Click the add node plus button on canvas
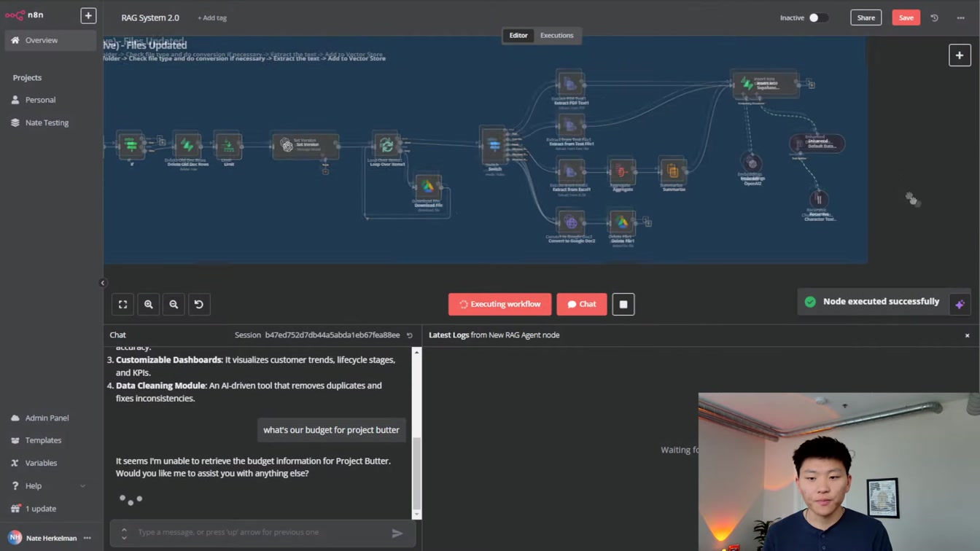This screenshot has height=551, width=980. click(x=960, y=55)
